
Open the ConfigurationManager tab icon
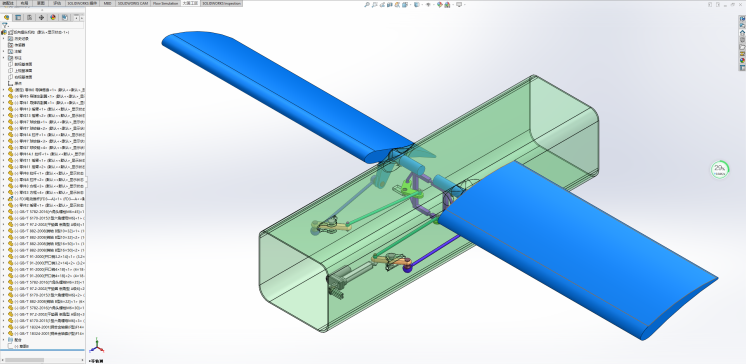pyautogui.click(x=29, y=18)
